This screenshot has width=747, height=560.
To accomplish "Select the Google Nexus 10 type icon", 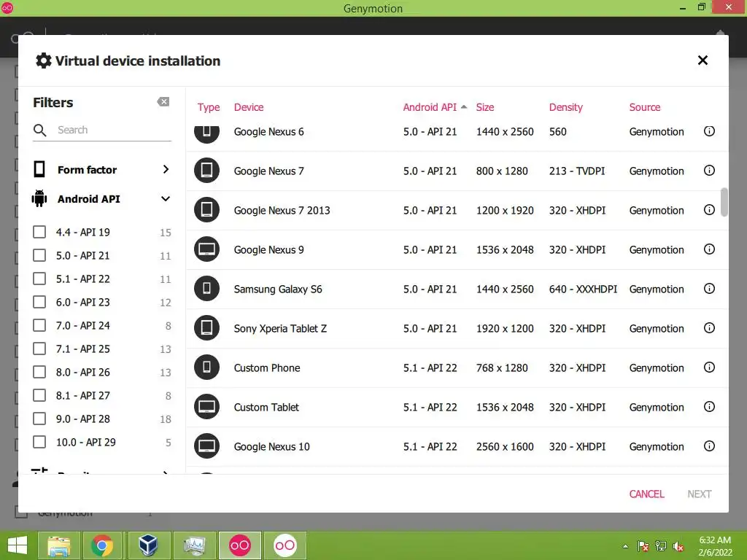I will click(x=206, y=446).
